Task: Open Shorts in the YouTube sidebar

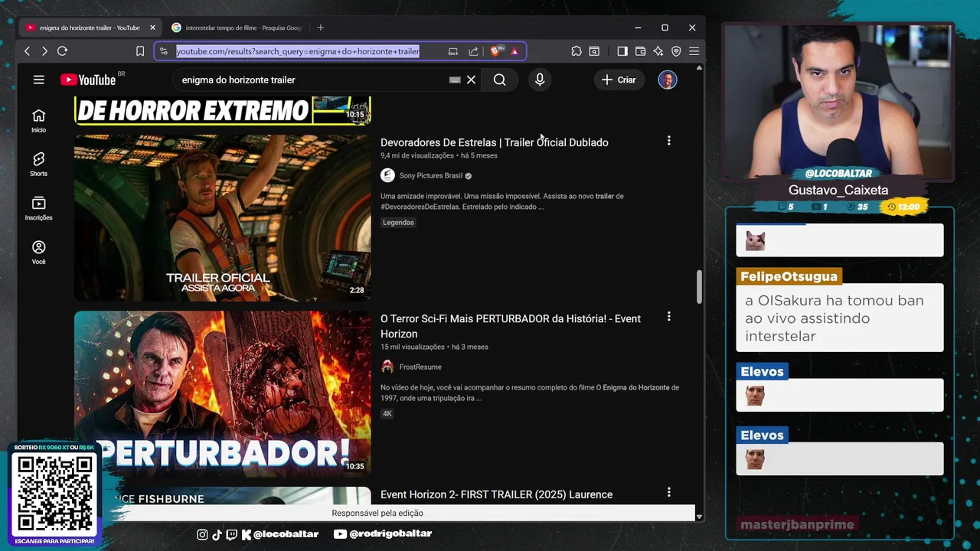Action: [x=38, y=164]
